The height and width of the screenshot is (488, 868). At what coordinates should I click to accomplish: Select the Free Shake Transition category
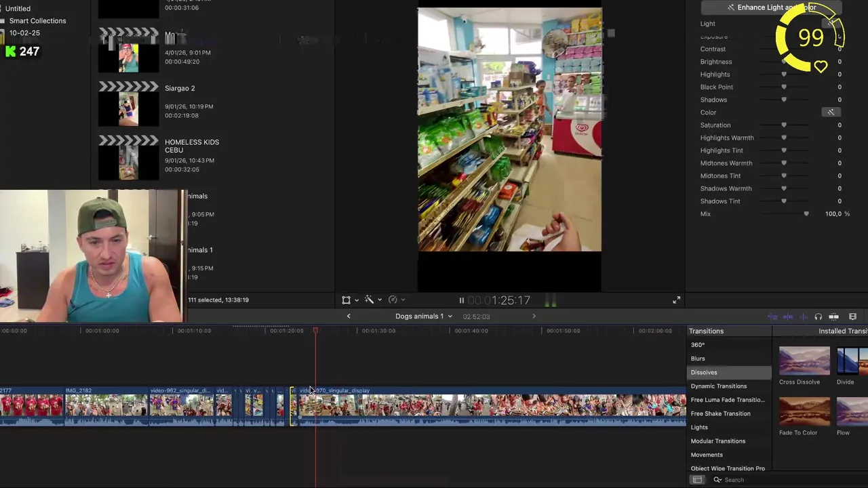click(x=730, y=414)
